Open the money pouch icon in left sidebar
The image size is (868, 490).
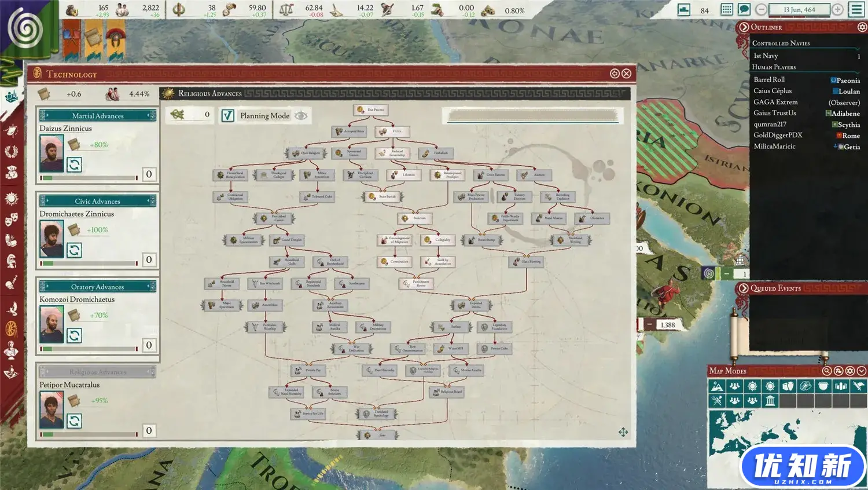pos(11,172)
